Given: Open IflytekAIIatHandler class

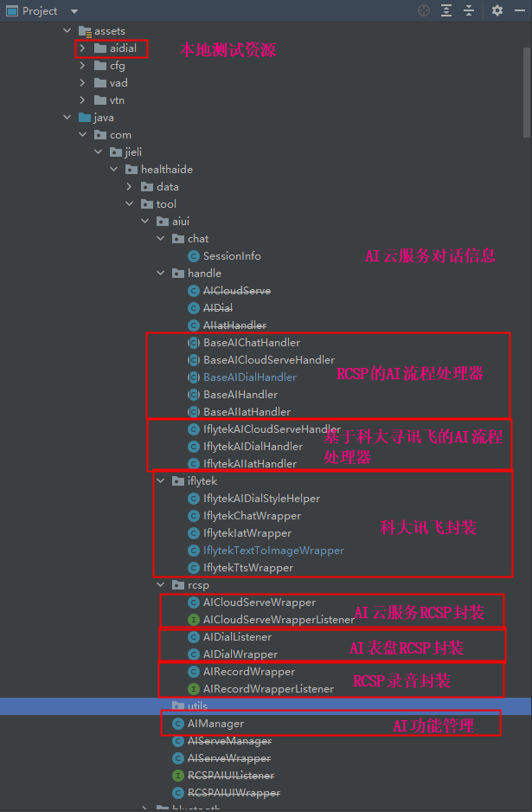Looking at the screenshot, I should [x=250, y=463].
